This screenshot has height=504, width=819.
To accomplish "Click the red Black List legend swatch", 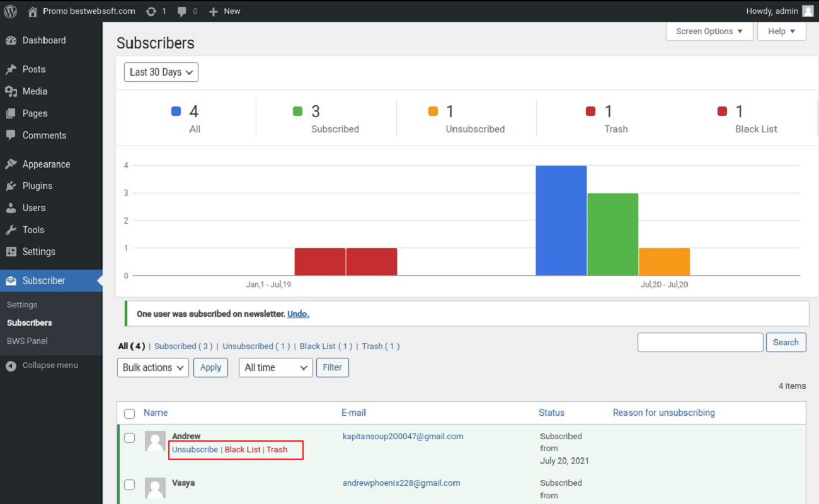I will pyautogui.click(x=723, y=112).
